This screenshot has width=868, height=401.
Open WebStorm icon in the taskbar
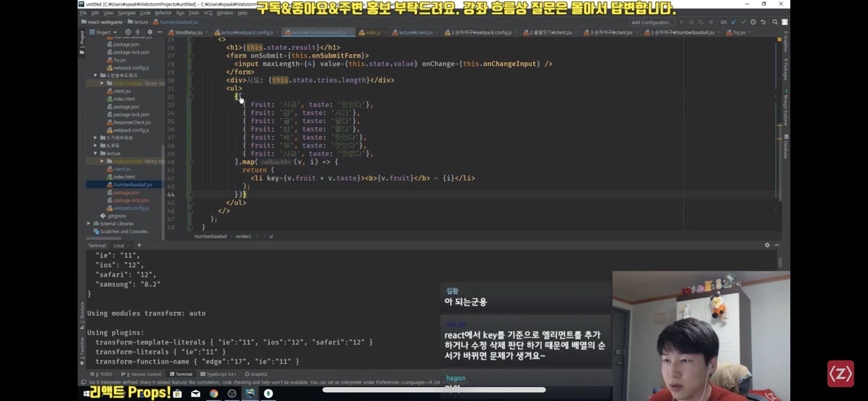250,393
